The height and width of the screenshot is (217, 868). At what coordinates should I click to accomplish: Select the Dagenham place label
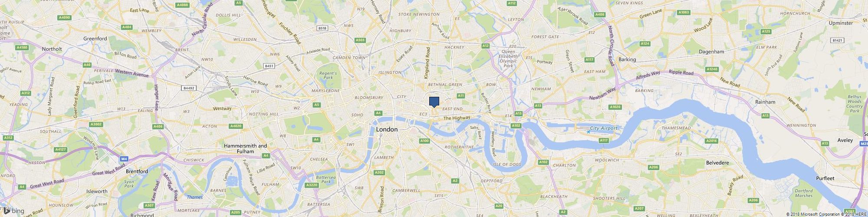(x=711, y=52)
